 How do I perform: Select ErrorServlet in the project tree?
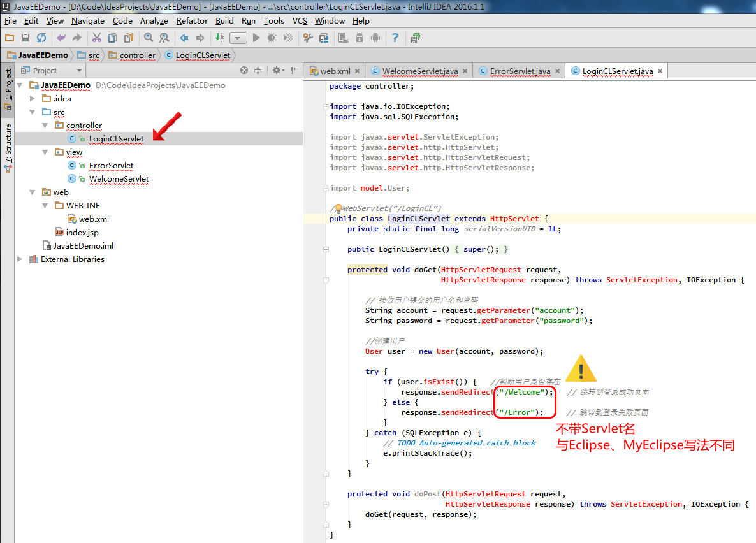tap(111, 166)
